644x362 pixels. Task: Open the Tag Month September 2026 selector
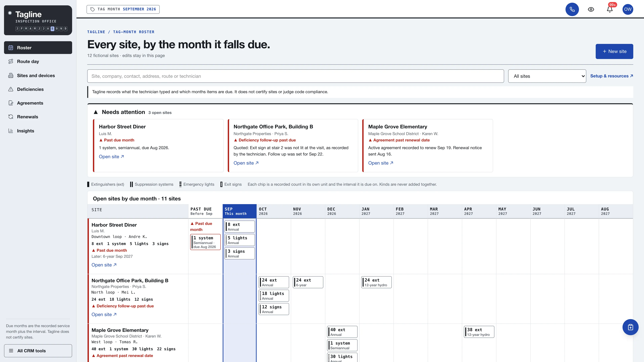123,9
